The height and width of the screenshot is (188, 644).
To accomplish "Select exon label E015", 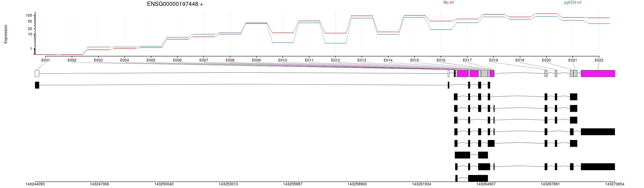I will click(414, 60).
